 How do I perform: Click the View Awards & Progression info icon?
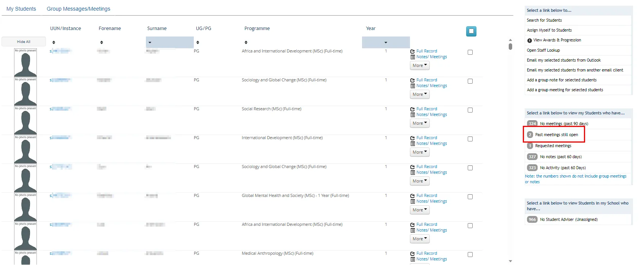(529, 40)
